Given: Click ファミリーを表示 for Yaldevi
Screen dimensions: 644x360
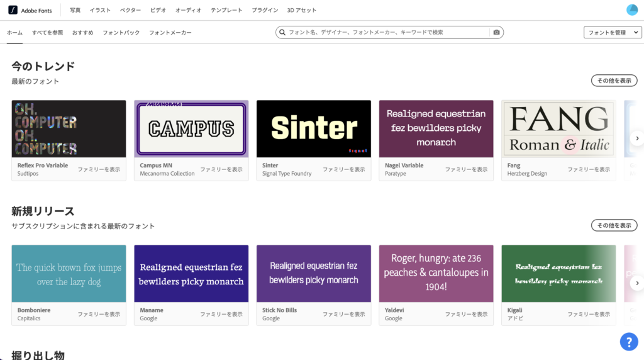Looking at the screenshot, I should [467, 314].
